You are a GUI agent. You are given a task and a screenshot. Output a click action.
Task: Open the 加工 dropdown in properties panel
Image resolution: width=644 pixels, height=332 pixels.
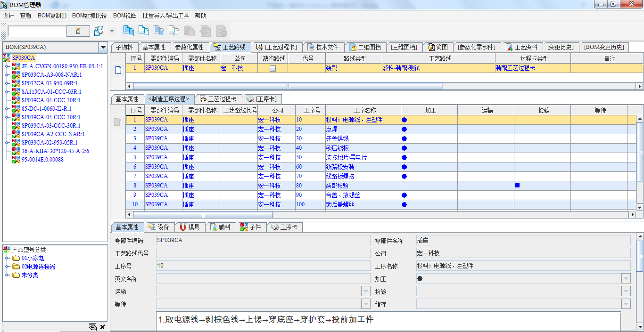click(x=626, y=279)
